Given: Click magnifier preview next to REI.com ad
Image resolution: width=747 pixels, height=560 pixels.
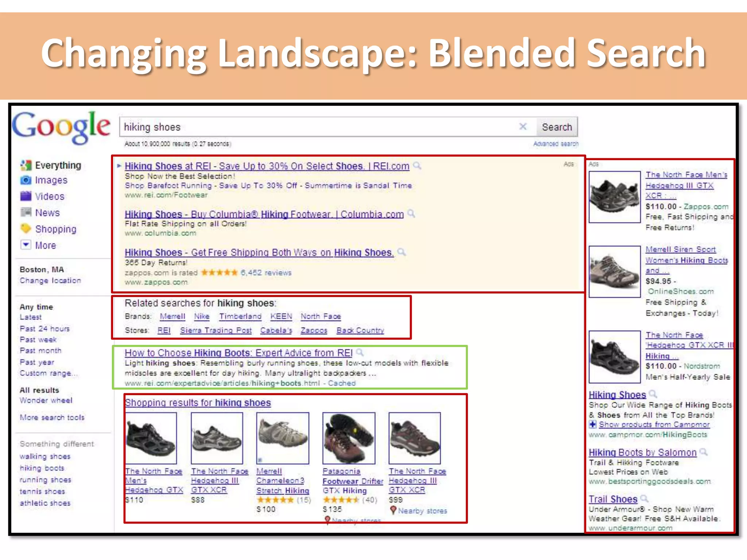Looking at the screenshot, I should [x=417, y=166].
